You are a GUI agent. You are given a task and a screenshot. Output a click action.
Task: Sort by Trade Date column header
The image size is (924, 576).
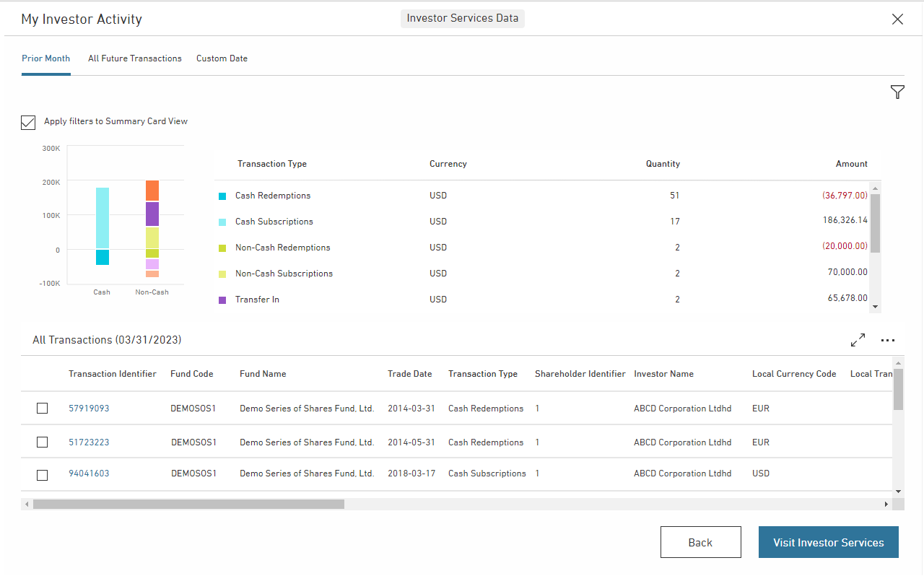tap(409, 374)
